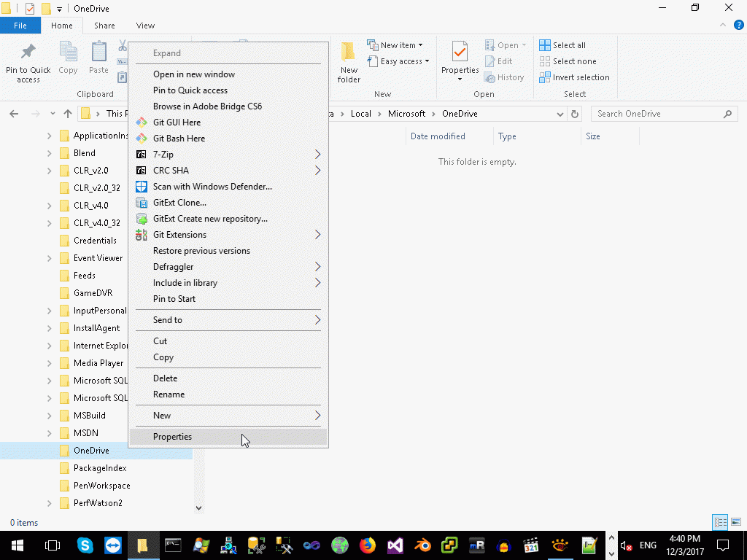Open recent locations dropdown arrow
Image resolution: width=747 pixels, height=560 pixels.
pyautogui.click(x=53, y=114)
